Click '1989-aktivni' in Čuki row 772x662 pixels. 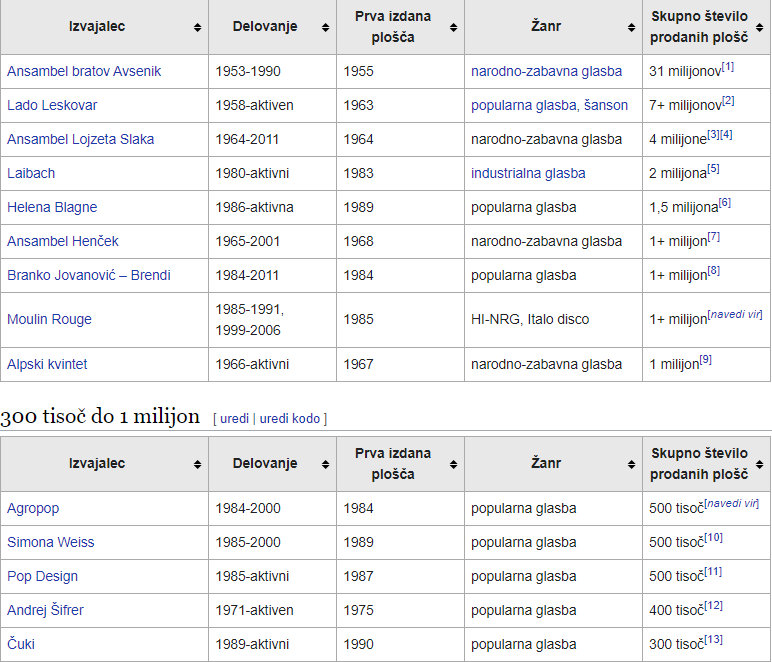252,644
